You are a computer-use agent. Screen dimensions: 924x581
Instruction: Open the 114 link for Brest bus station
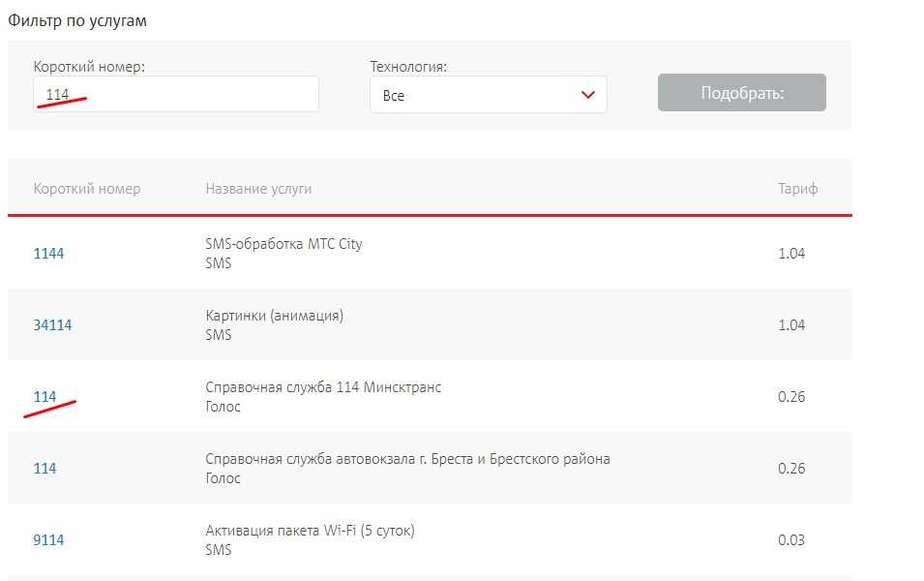point(45,469)
